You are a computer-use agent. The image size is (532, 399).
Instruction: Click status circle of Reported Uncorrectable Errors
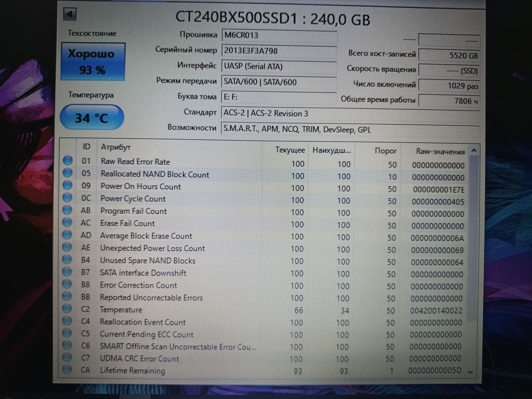[67, 296]
